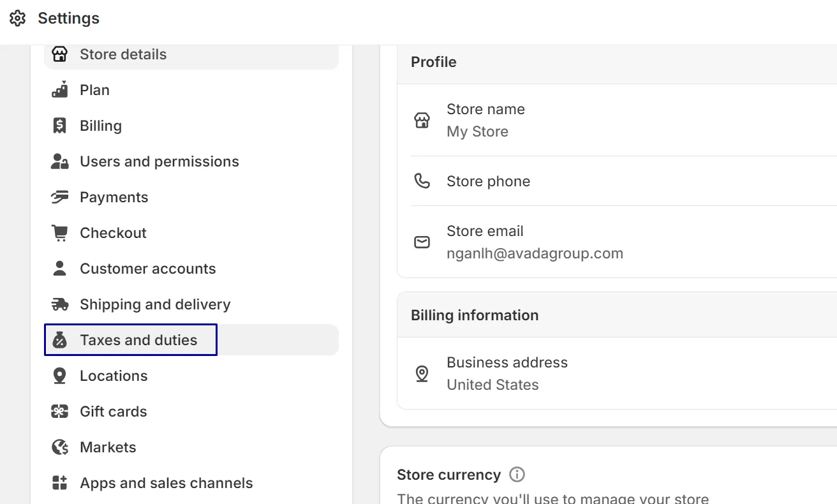Screen dimensions: 837x504
Task: Click the Checkout cart icon
Action: [x=59, y=233]
